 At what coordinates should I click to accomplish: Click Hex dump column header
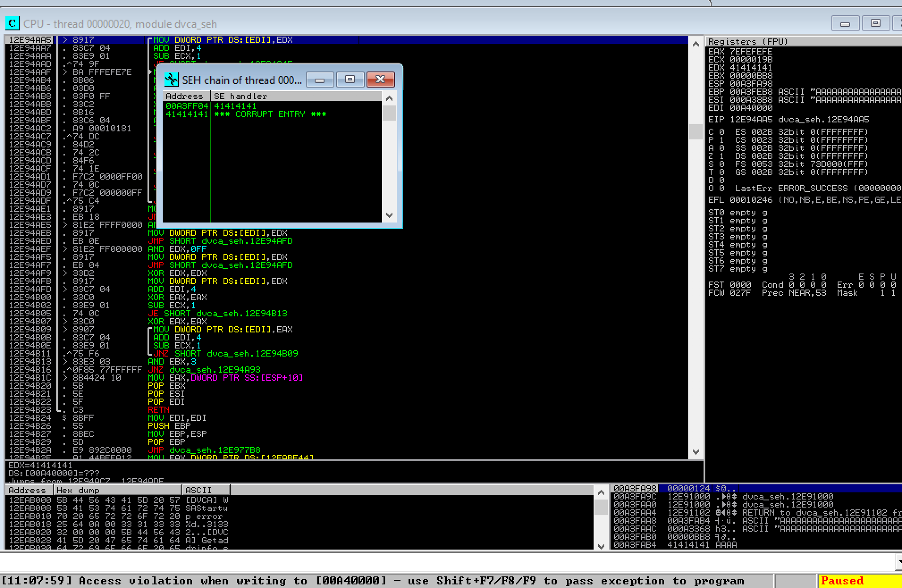(x=118, y=490)
